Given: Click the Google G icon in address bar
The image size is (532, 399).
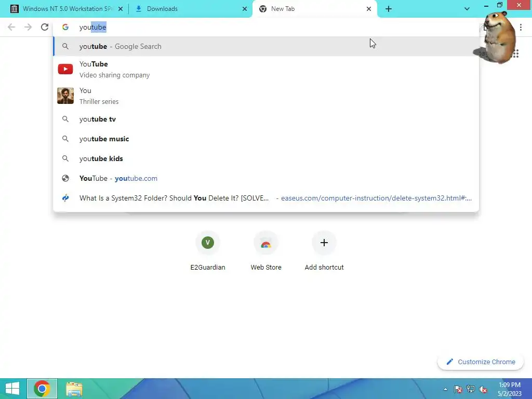Looking at the screenshot, I should tap(65, 27).
